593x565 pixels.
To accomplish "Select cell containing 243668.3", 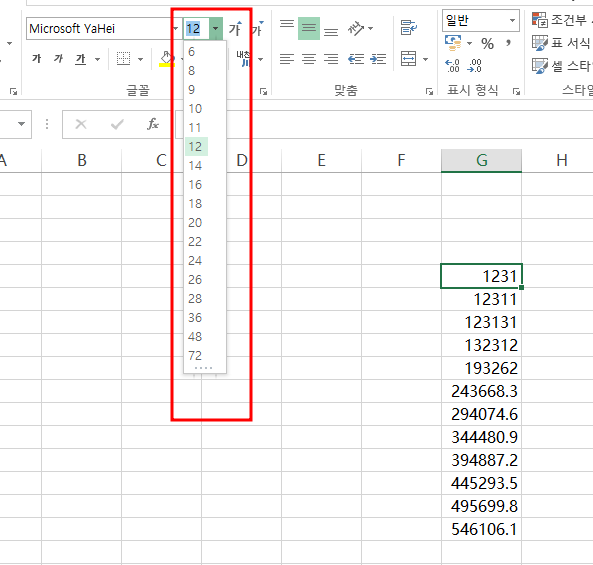I will (481, 391).
